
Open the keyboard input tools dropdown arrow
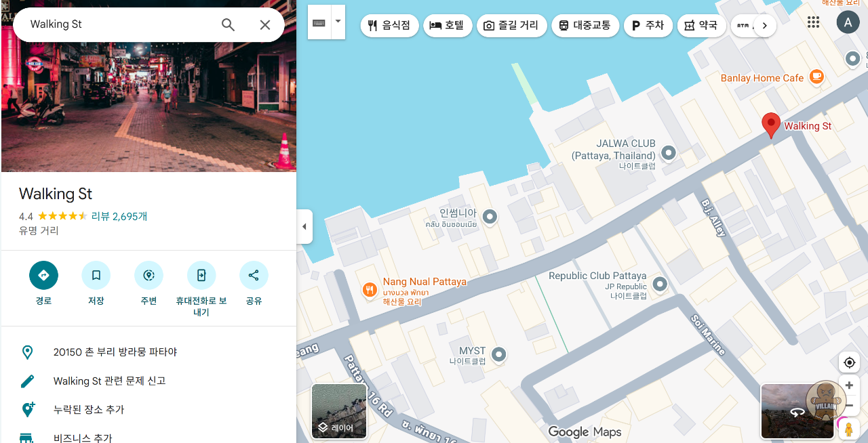[x=338, y=22]
